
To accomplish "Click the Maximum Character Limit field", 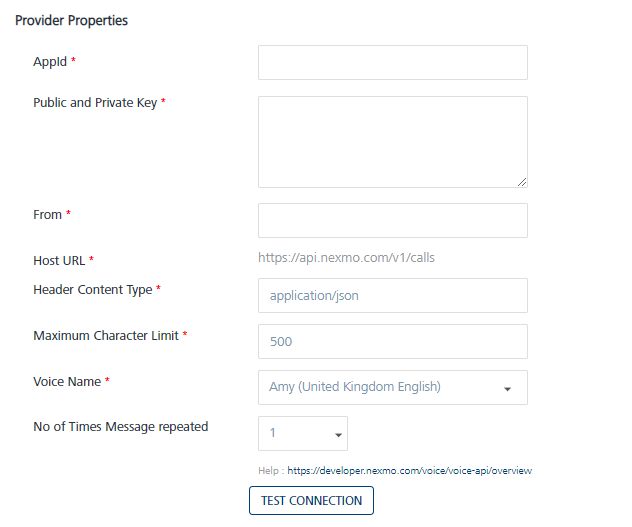I will tap(392, 341).
